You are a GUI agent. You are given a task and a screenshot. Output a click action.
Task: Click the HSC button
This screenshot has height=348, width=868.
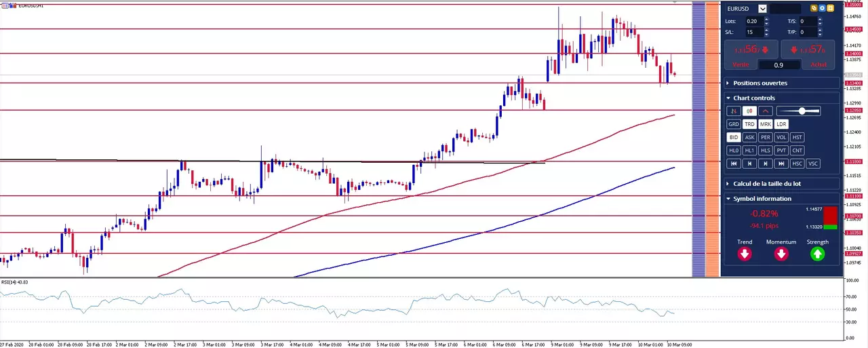point(797,163)
